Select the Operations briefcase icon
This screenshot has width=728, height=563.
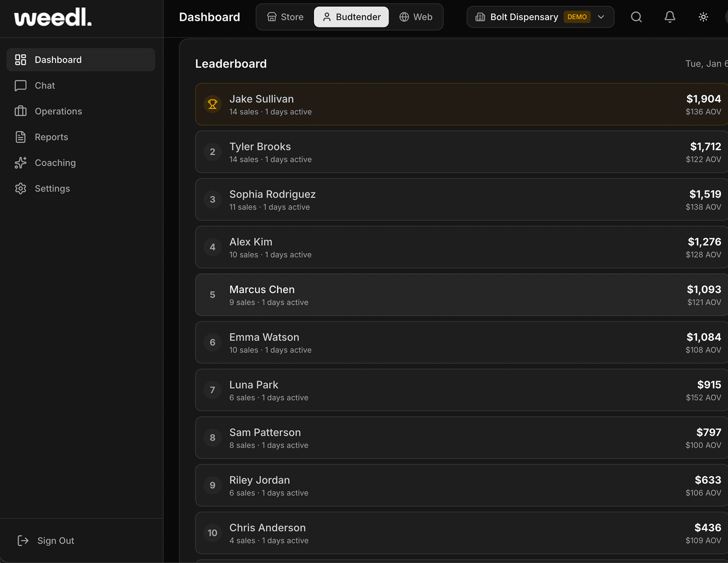tap(21, 111)
